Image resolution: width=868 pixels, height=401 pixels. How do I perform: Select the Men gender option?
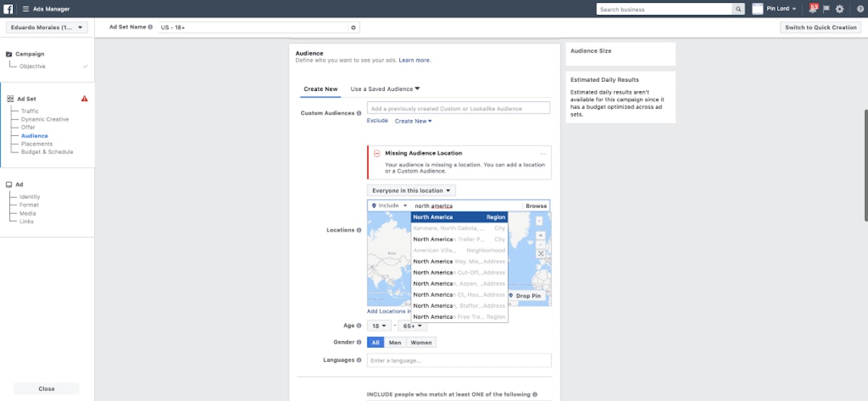(x=395, y=342)
